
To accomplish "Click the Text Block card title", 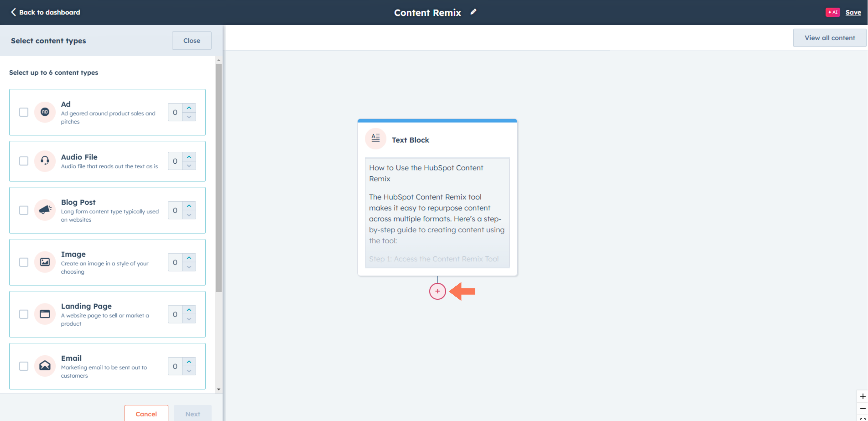I will point(410,140).
